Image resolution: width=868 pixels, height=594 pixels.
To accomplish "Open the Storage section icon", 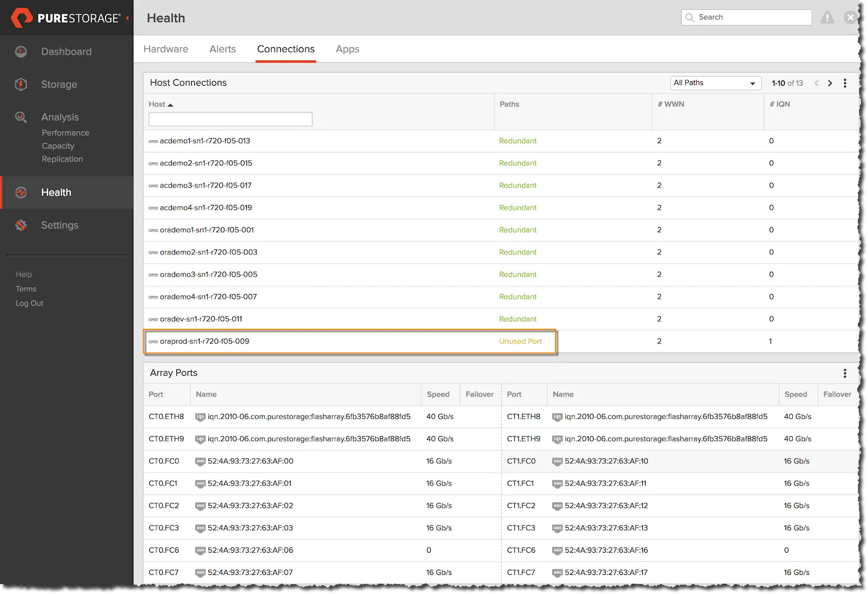I will [x=21, y=84].
